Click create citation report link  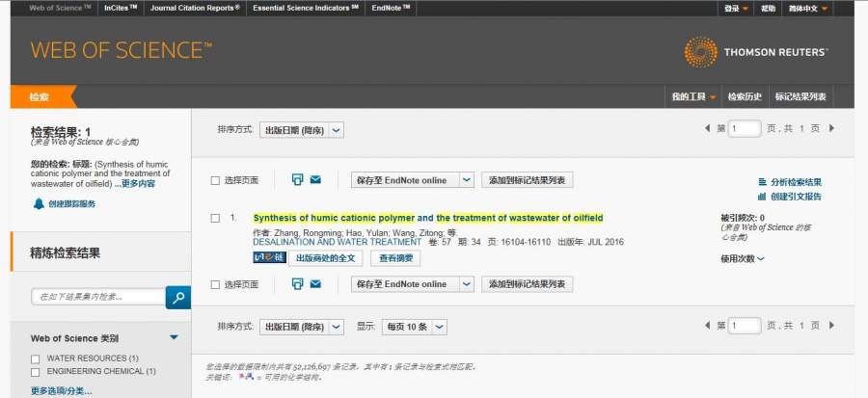pos(796,197)
